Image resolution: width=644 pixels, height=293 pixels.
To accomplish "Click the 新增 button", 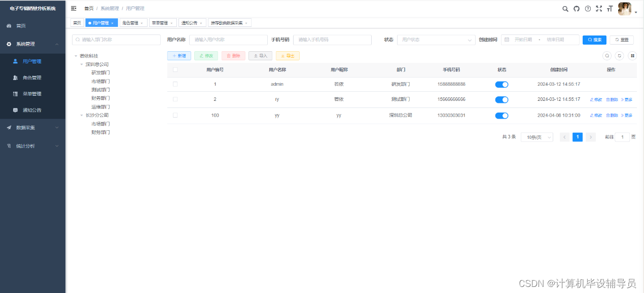I will [179, 56].
